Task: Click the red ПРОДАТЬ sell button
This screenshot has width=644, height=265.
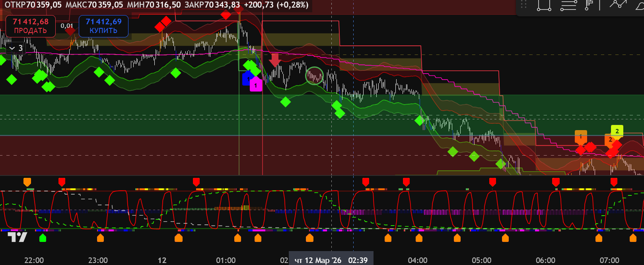Action: pyautogui.click(x=30, y=26)
